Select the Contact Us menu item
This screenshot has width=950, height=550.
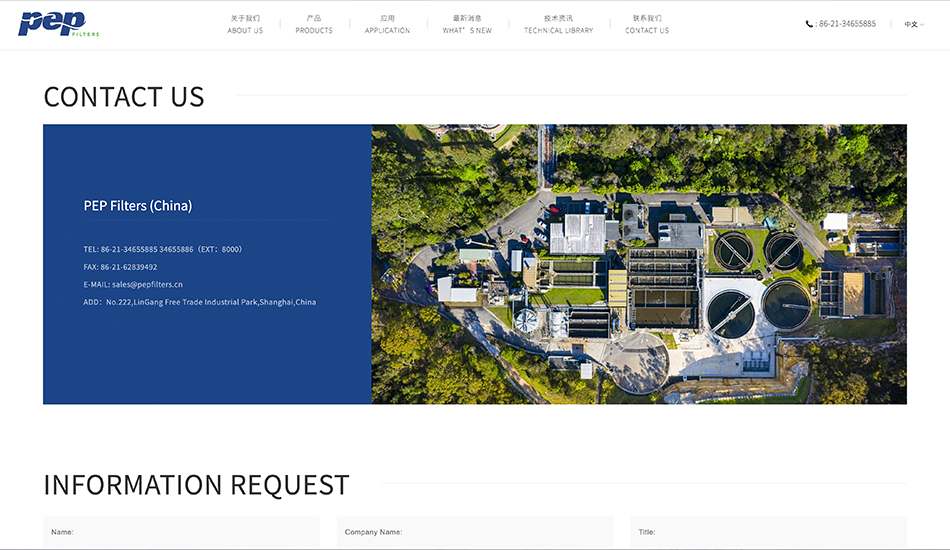coord(647,24)
